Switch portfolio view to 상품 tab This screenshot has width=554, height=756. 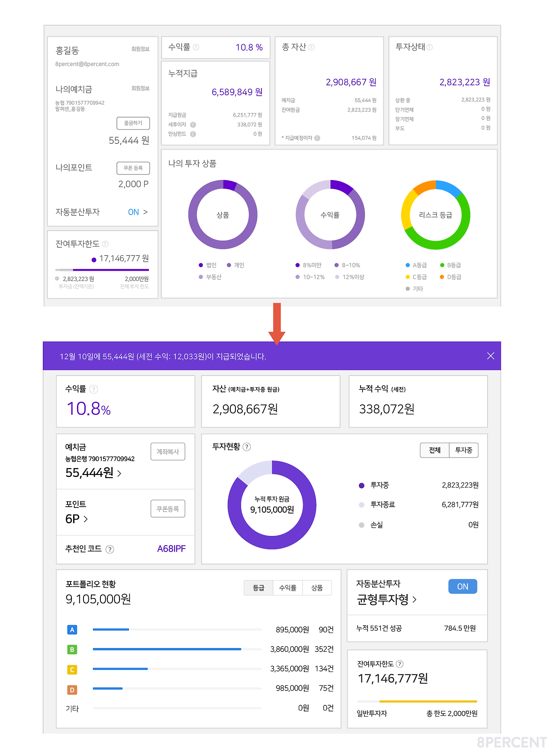317,588
